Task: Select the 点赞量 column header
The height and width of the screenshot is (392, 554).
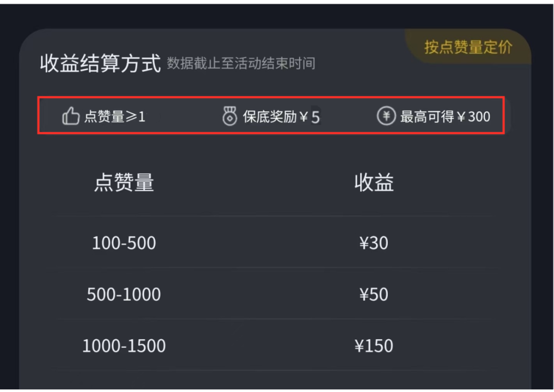Action: pyautogui.click(x=124, y=183)
